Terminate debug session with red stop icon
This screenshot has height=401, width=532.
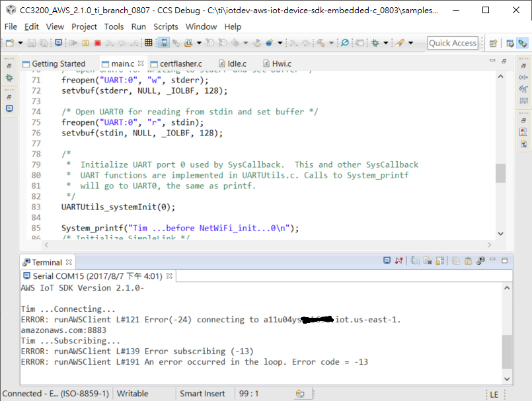pyautogui.click(x=98, y=43)
